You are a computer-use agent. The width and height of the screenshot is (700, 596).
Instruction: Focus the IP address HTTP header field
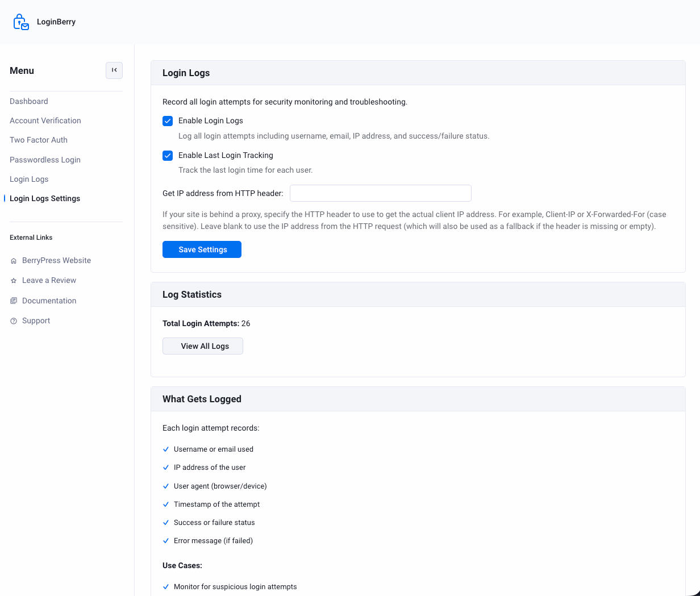[381, 193]
